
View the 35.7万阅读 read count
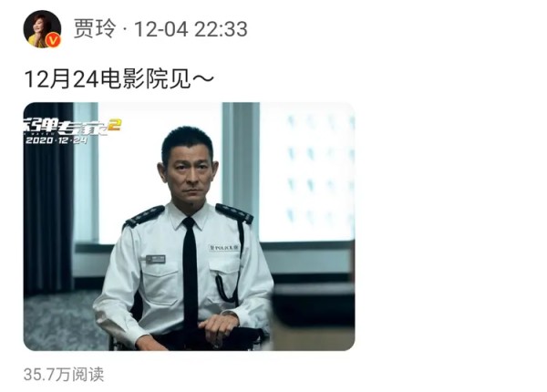tap(64, 375)
